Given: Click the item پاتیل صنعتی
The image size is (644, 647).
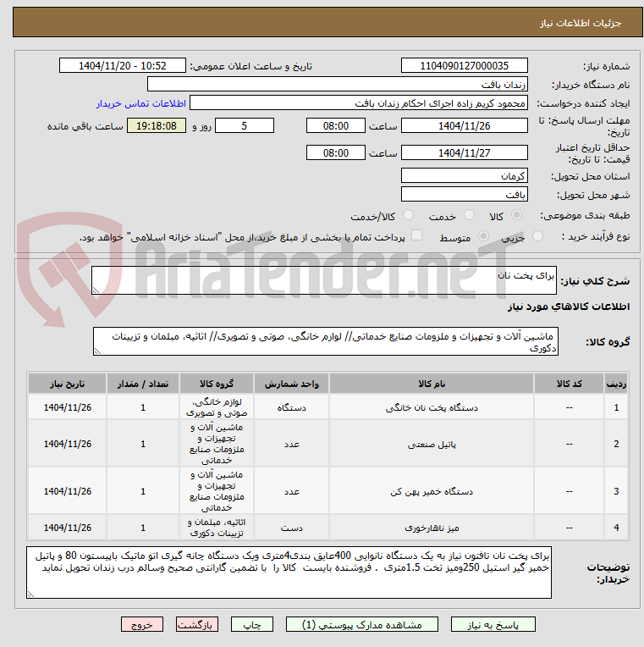Looking at the screenshot, I should point(432,444).
